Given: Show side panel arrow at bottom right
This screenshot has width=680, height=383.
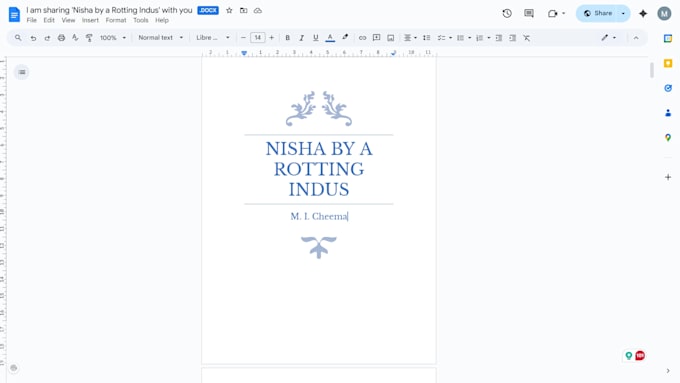Looking at the screenshot, I should pos(668,371).
